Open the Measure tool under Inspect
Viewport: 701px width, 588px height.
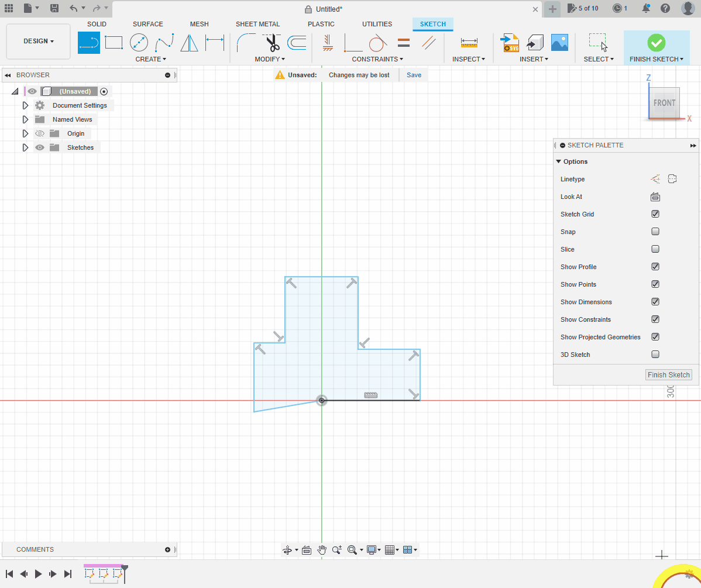(469, 43)
